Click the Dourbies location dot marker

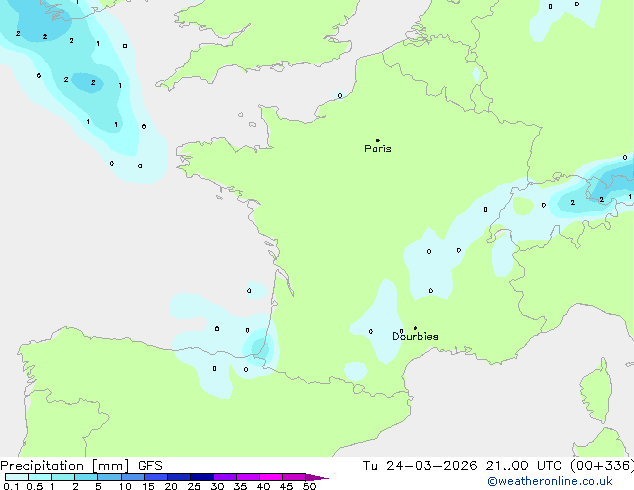point(415,328)
